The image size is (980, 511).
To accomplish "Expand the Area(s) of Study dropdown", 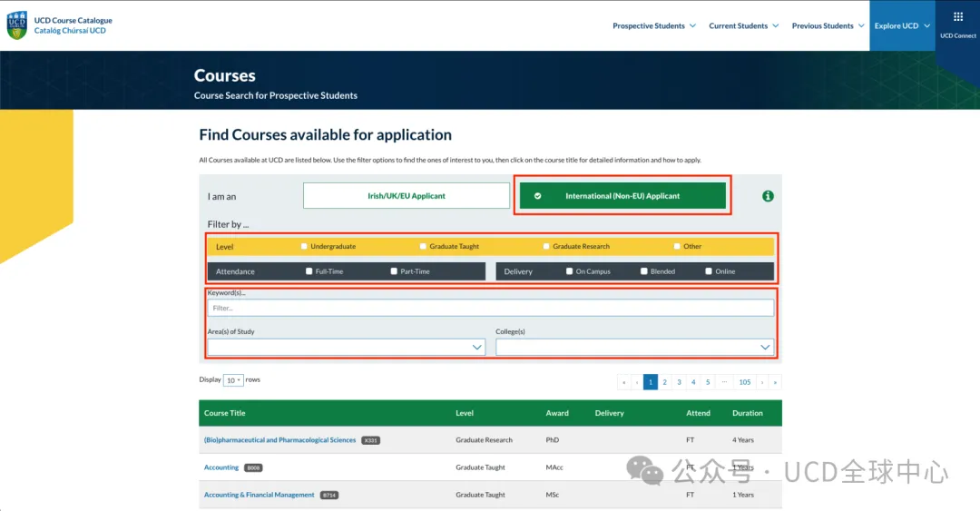I will click(346, 347).
